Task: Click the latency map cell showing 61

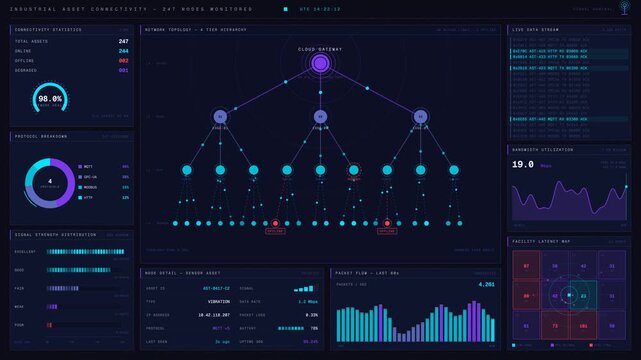Action: [526, 326]
